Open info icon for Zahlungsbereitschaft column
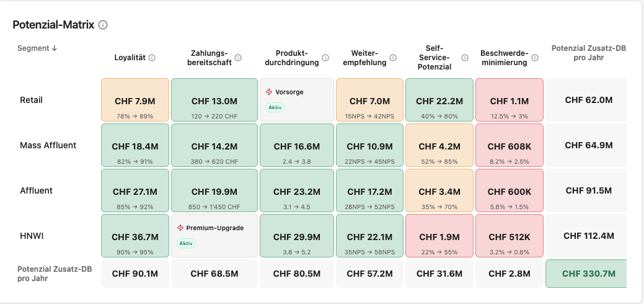This screenshot has height=304, width=644. tap(238, 58)
